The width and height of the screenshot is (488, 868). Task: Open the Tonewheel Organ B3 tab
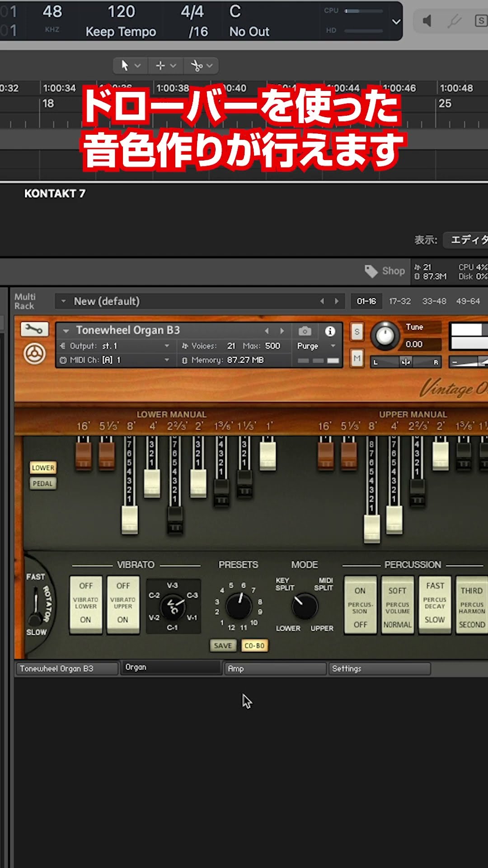click(x=67, y=668)
